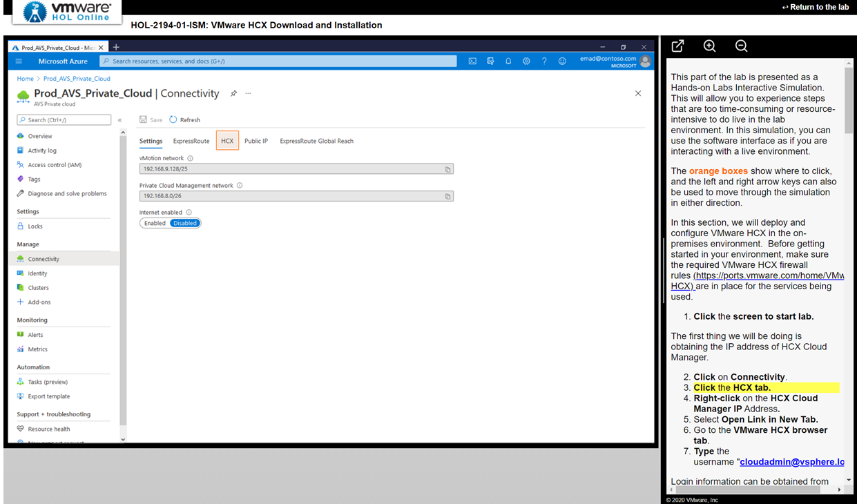Open Metrics under Monitoring
This screenshot has height=504, width=857.
37,349
